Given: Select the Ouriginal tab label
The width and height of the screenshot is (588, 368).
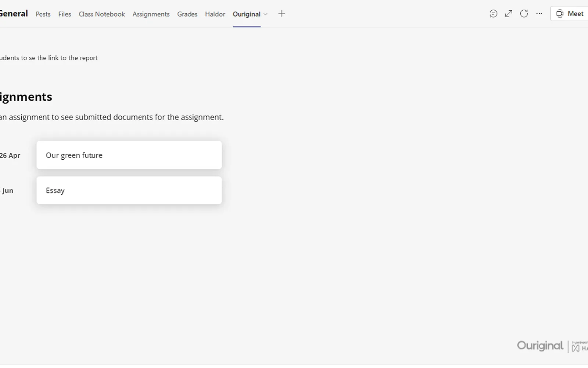Looking at the screenshot, I should click(x=247, y=14).
